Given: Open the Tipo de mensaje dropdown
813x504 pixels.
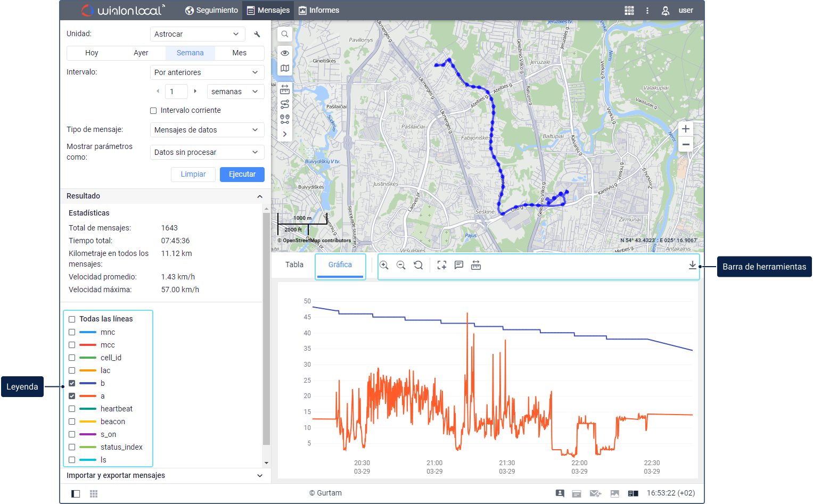Looking at the screenshot, I should [207, 130].
